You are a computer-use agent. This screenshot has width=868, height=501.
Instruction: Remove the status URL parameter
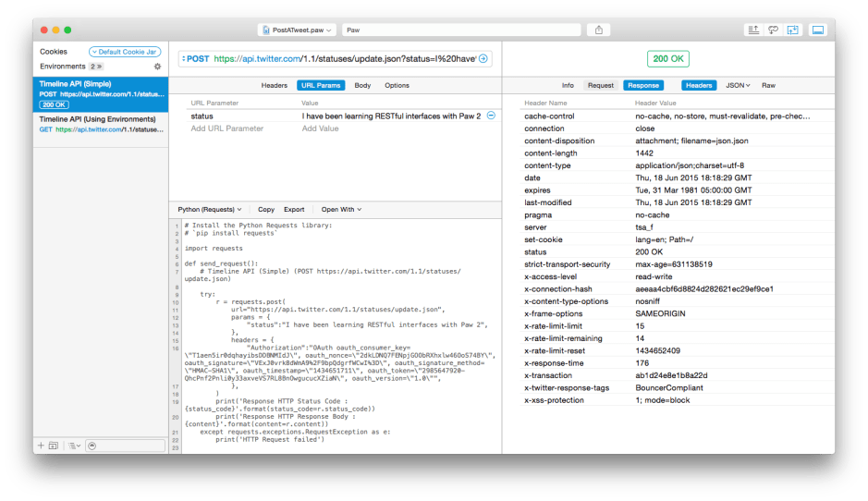click(x=491, y=116)
